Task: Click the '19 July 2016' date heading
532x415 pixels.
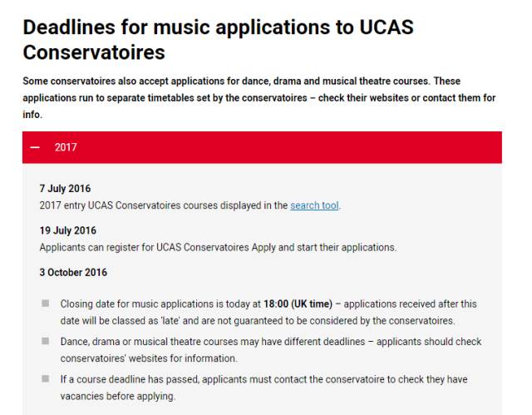Action: pyautogui.click(x=68, y=230)
